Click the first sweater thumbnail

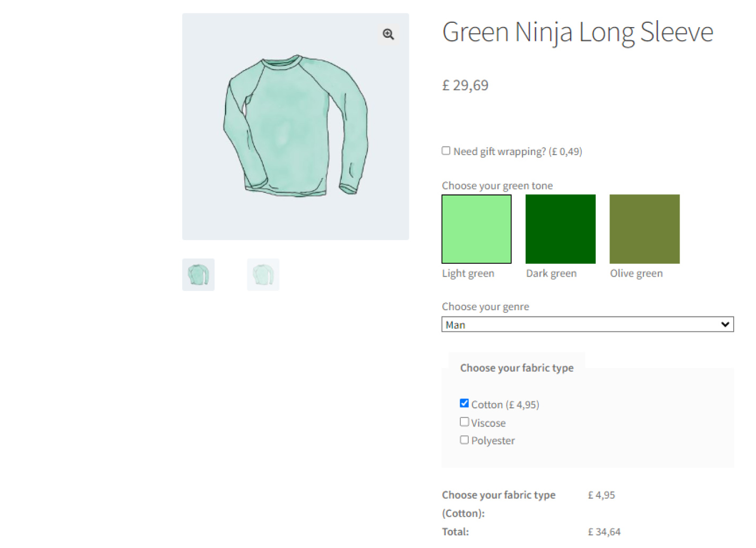point(197,275)
